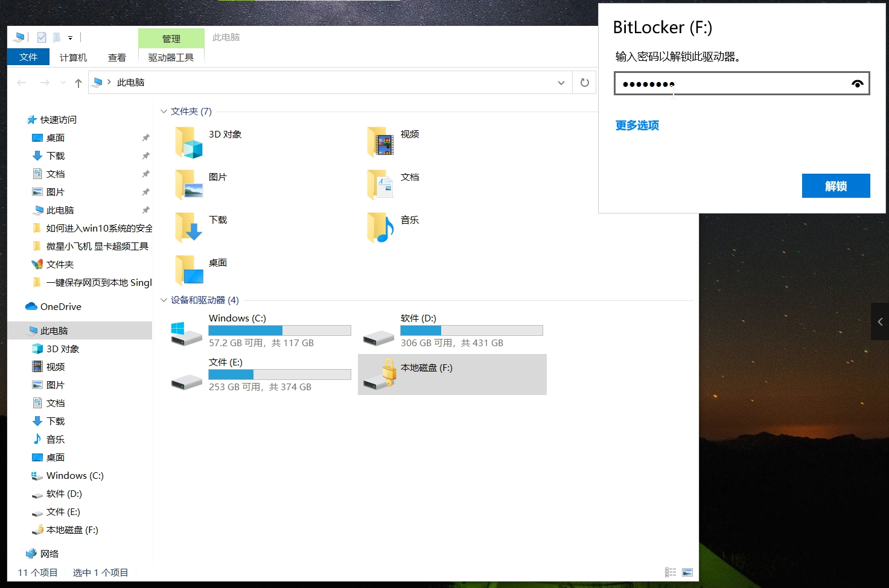Click the 此电脑 address bar path
This screenshot has height=588, width=889.
(x=131, y=83)
